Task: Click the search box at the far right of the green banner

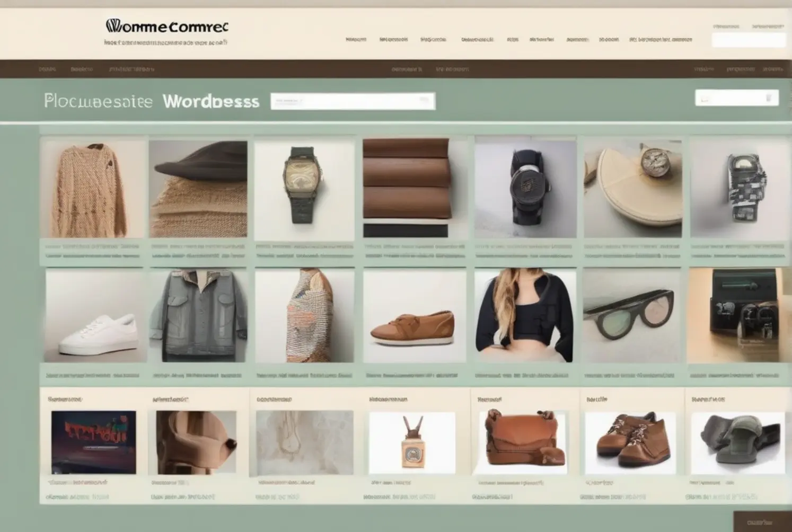Action: (x=737, y=97)
